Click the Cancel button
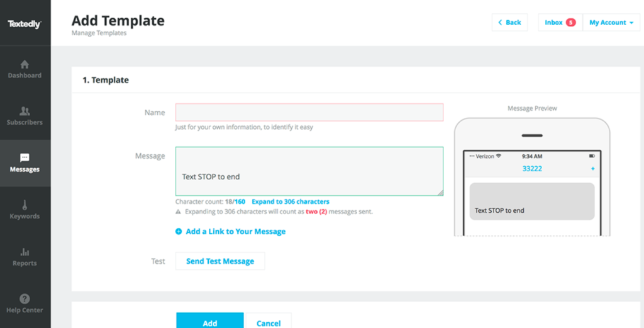This screenshot has height=328, width=644. pyautogui.click(x=269, y=322)
